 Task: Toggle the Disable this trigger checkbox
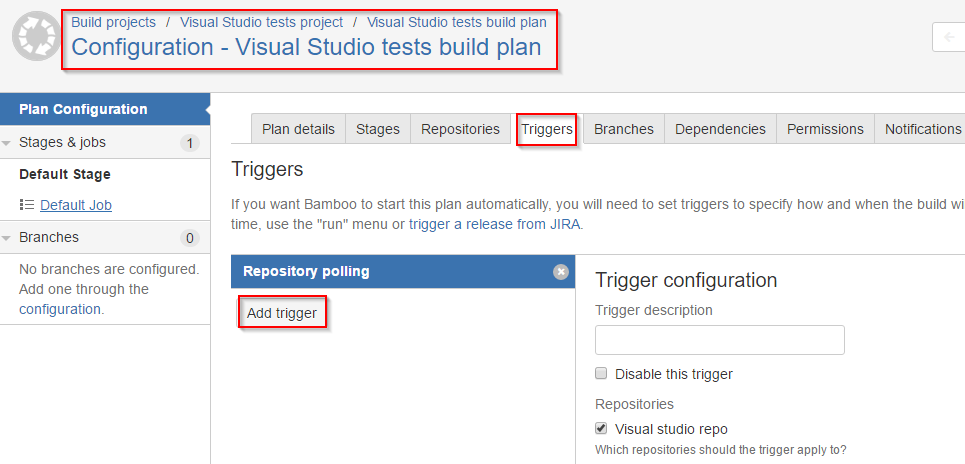tap(601, 373)
